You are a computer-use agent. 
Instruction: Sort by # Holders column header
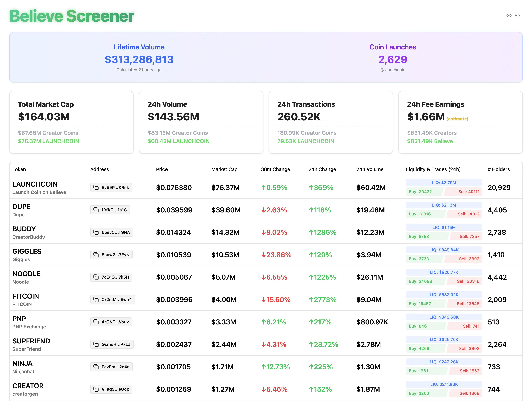[x=498, y=169]
